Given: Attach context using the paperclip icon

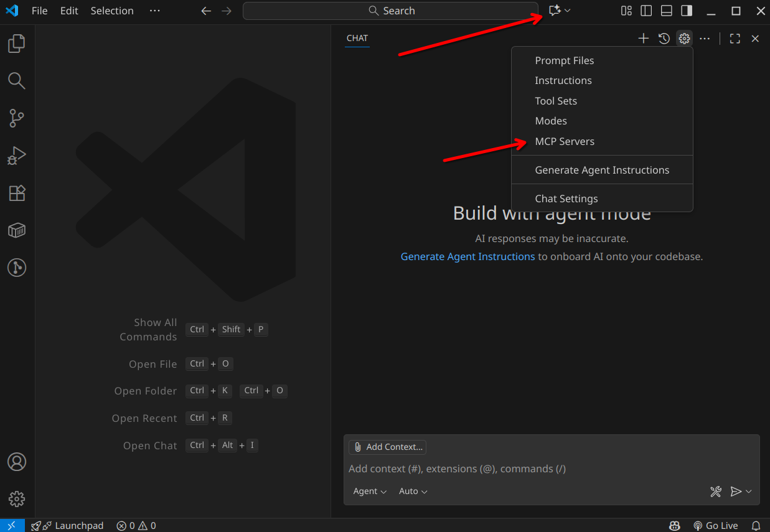Looking at the screenshot, I should 358,447.
